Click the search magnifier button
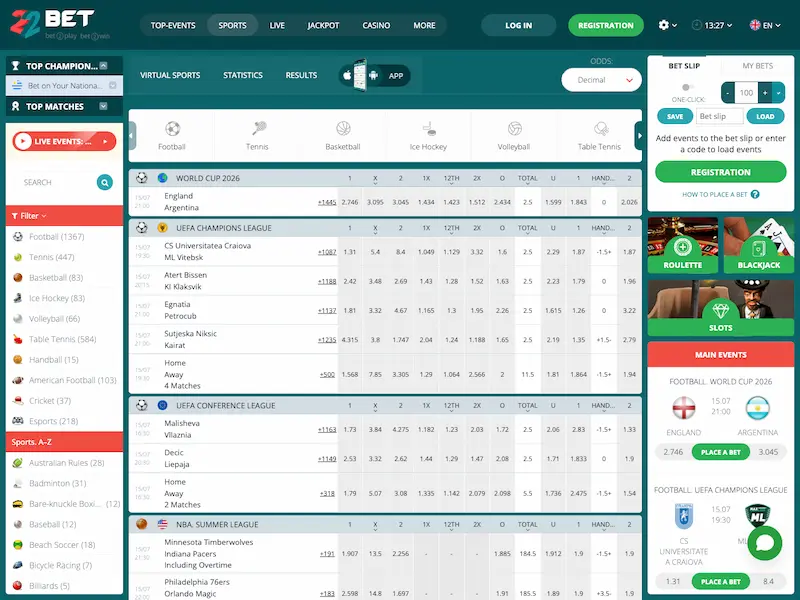This screenshot has height=600, width=800. pos(105,182)
